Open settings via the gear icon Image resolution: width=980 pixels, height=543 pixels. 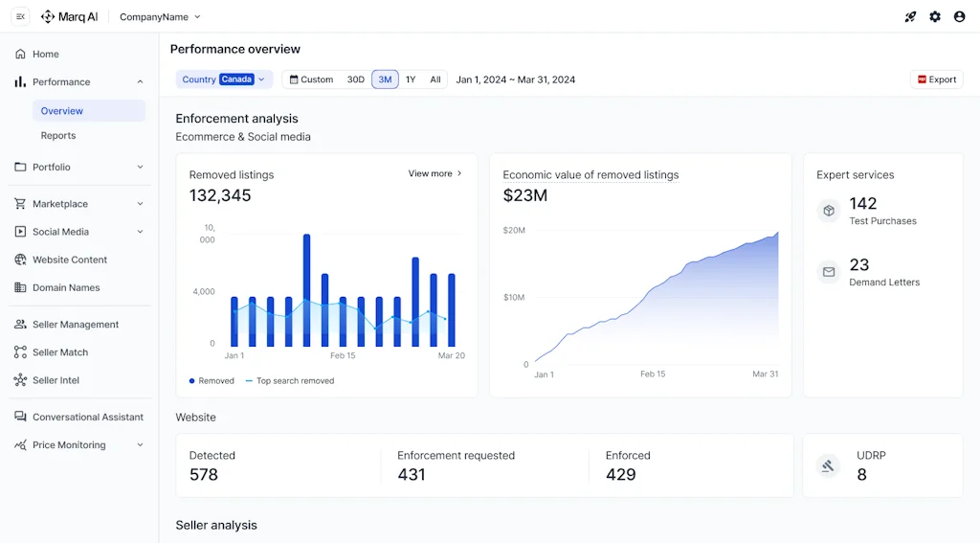[935, 16]
